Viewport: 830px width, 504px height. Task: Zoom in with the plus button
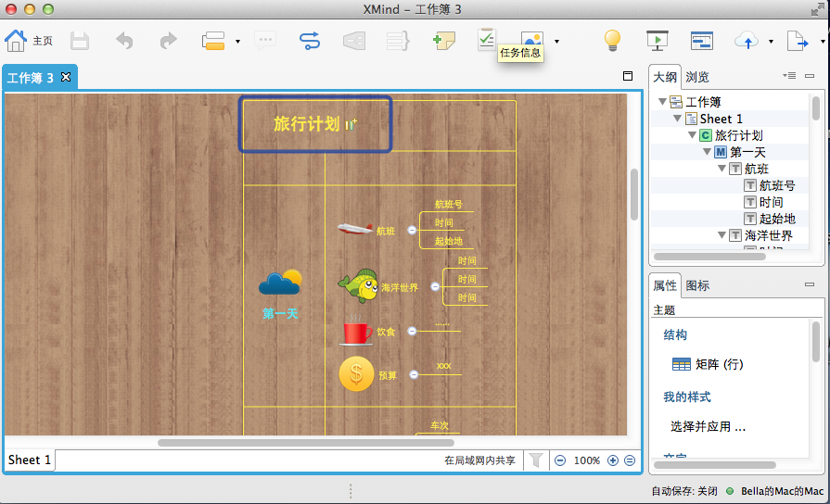[613, 460]
